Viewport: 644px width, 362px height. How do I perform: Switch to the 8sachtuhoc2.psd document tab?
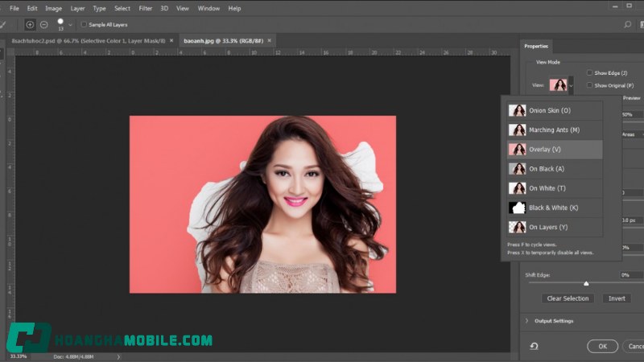coord(89,40)
